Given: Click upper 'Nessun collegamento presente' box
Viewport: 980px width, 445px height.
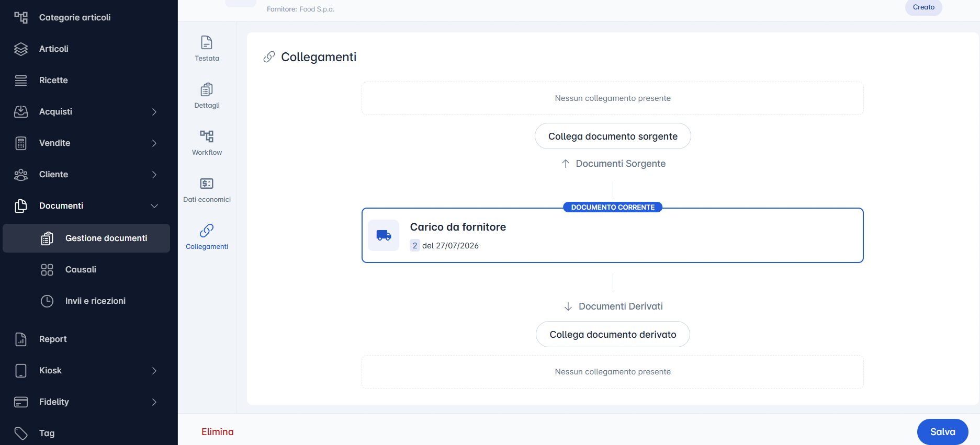Looking at the screenshot, I should pos(613,98).
